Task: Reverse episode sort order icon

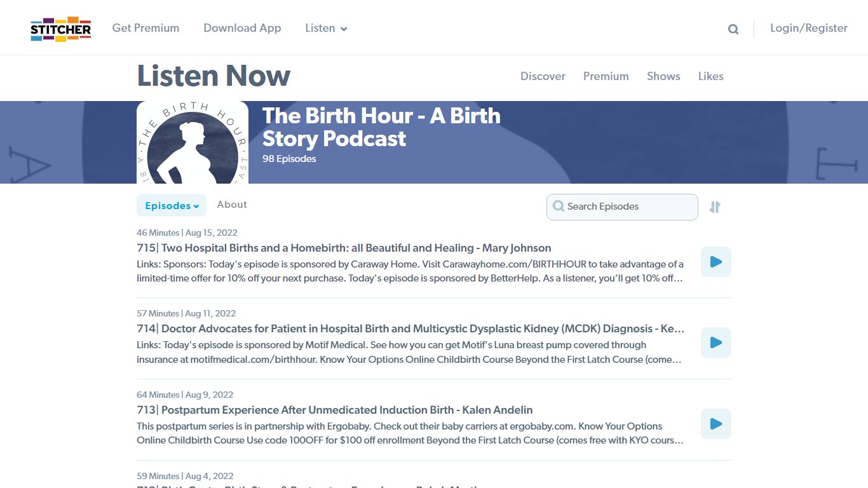Action: point(715,207)
